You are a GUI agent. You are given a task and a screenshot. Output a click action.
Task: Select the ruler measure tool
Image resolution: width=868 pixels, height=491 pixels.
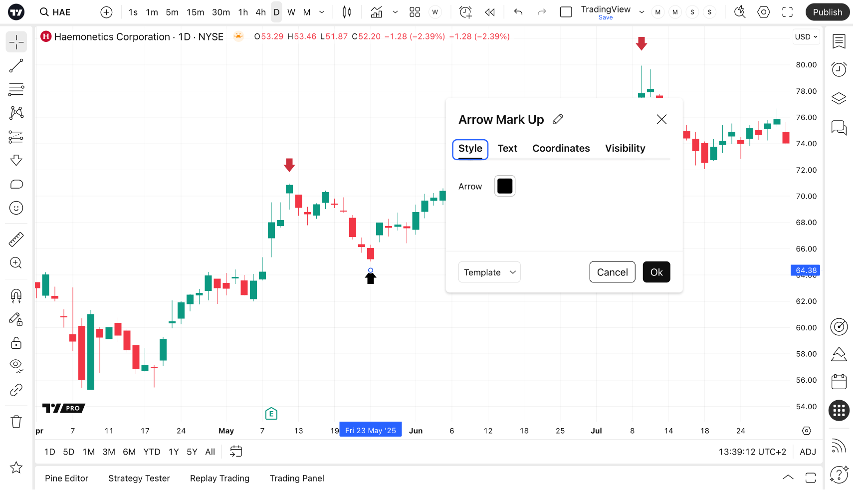click(x=16, y=240)
